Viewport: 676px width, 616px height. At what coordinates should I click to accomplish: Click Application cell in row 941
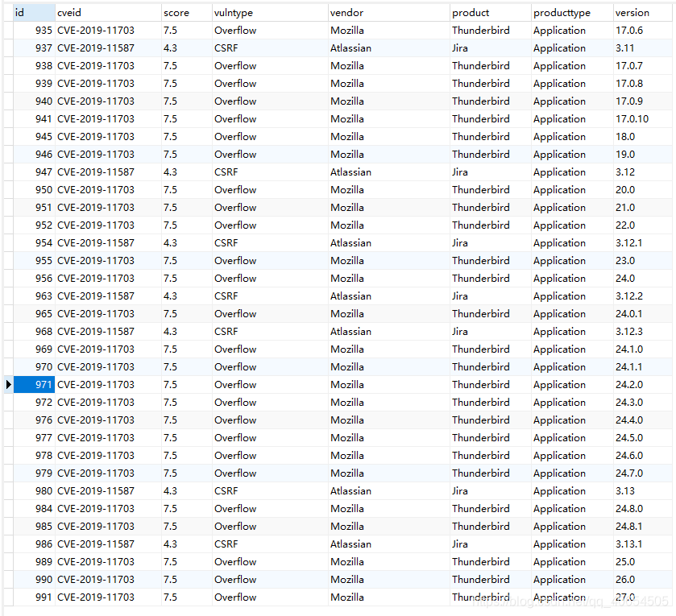tap(572, 119)
